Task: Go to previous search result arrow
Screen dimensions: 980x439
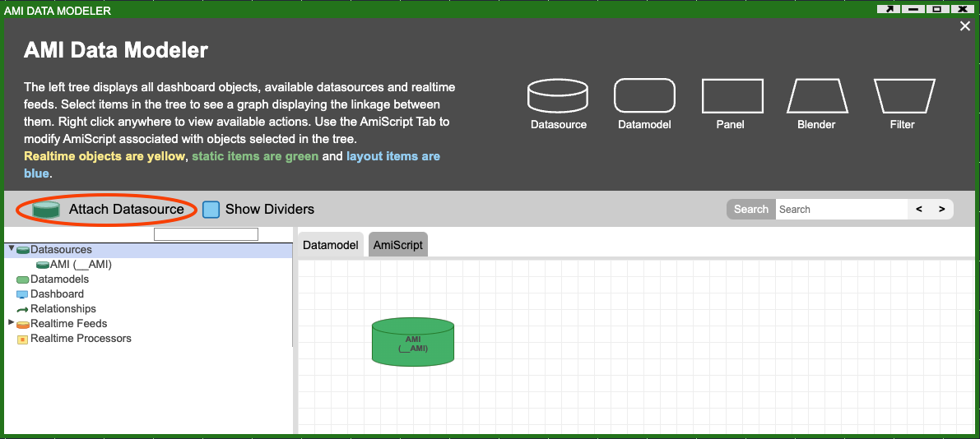Action: [919, 210]
